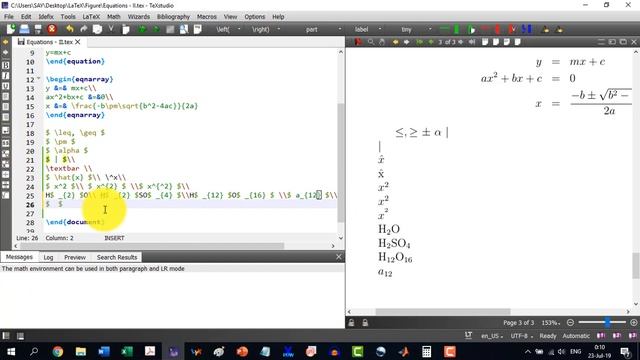Screen dimensions: 640x360
Task: Click the Save file icon
Action: (38, 29)
